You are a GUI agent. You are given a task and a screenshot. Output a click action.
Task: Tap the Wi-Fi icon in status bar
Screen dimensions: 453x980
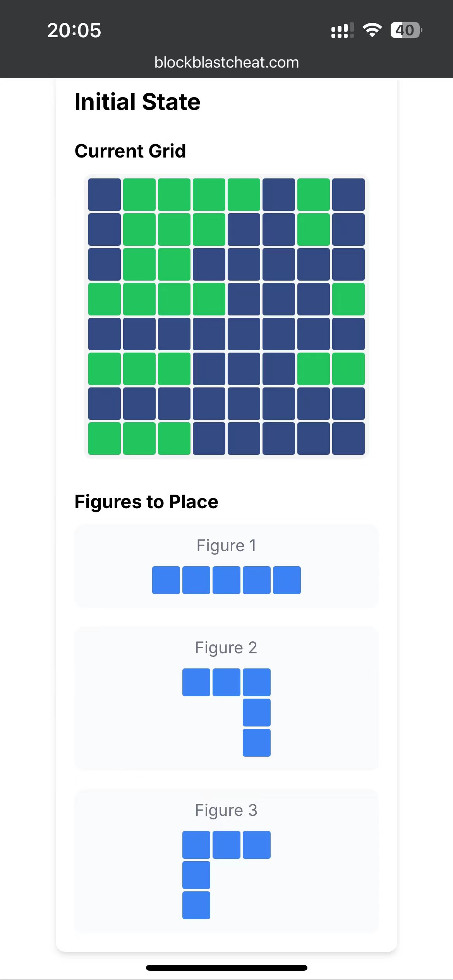click(x=372, y=30)
